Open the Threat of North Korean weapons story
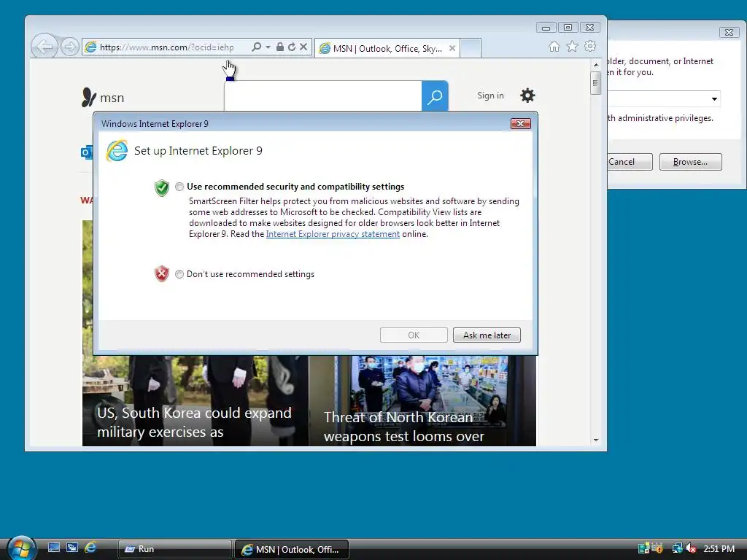The image size is (747, 560). pos(404,427)
